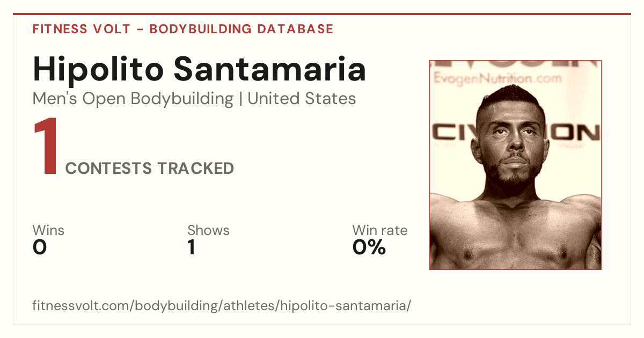Viewport: 644px width, 338px height.
Task: Click the athlete photo thumbnail
Action: [x=515, y=165]
